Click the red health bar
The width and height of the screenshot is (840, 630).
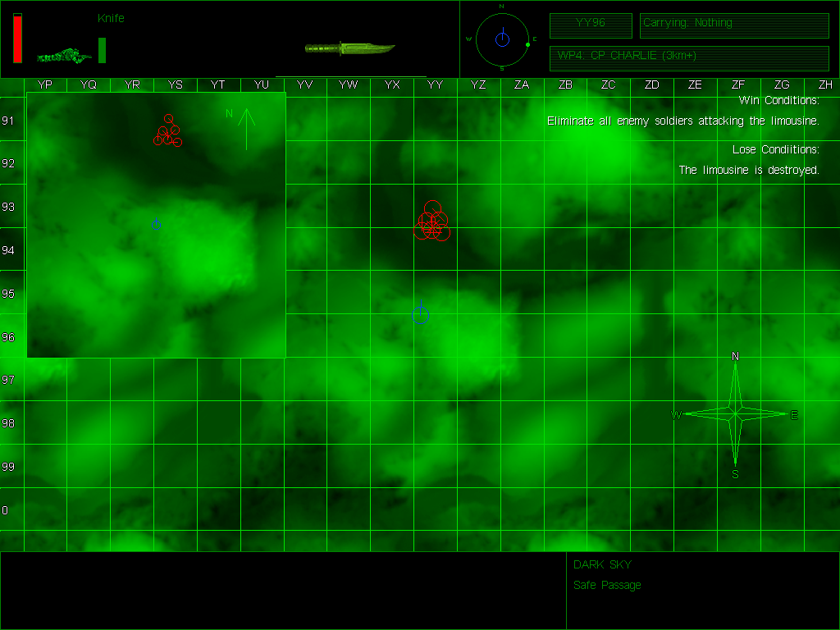click(18, 39)
